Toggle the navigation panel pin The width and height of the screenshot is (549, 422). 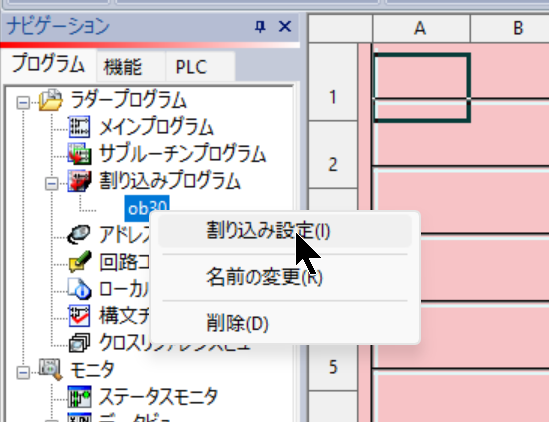coord(260,27)
